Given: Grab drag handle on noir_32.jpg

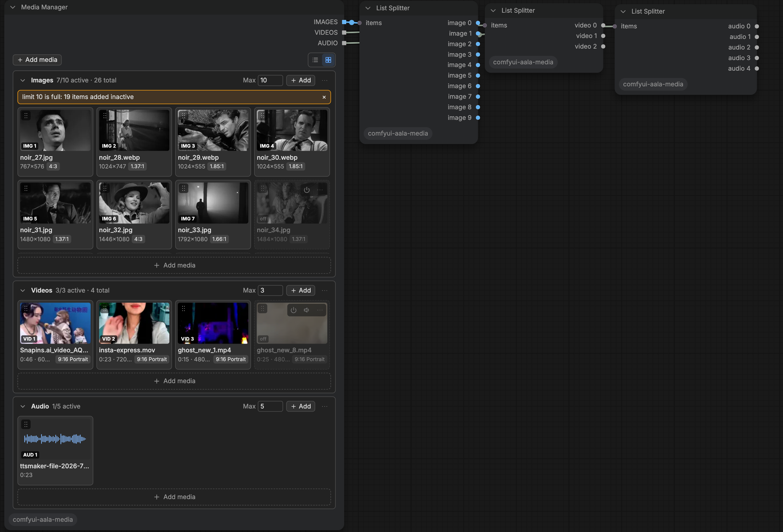Looking at the screenshot, I should pos(105,188).
